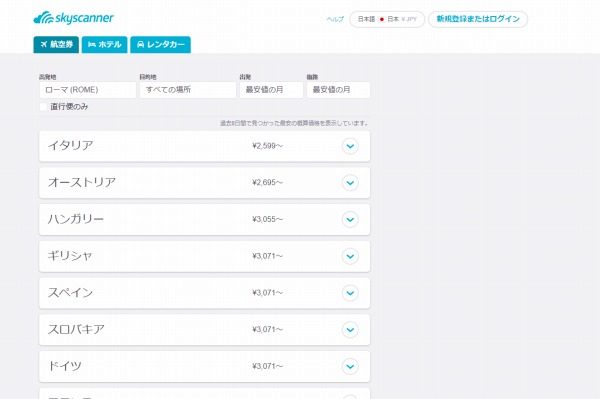
Task: Click the destination field すべての場所
Action: tap(188, 90)
